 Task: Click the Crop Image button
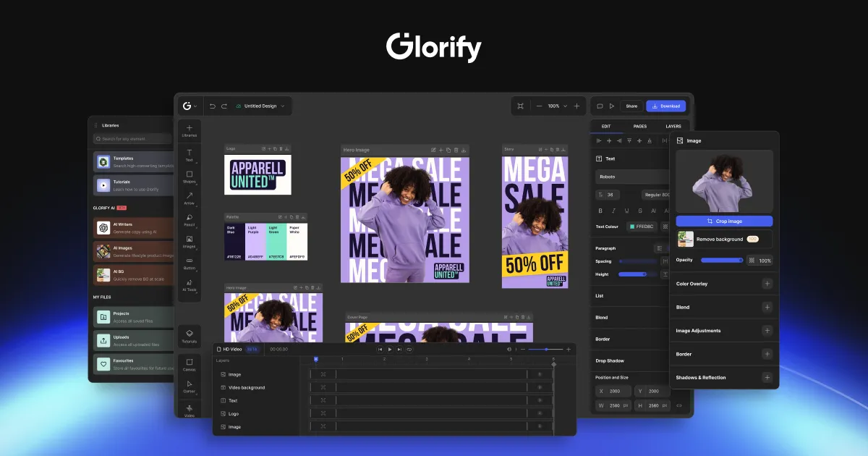[x=723, y=221]
